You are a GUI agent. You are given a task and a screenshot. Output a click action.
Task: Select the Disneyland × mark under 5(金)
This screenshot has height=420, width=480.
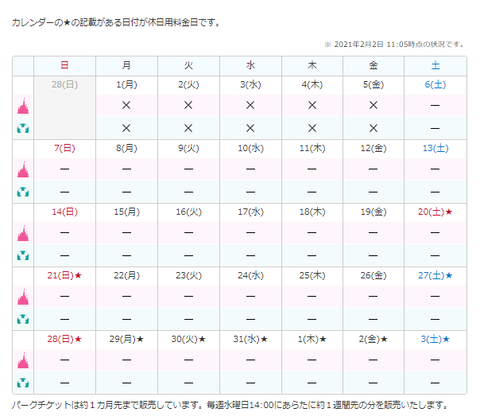[373, 105]
